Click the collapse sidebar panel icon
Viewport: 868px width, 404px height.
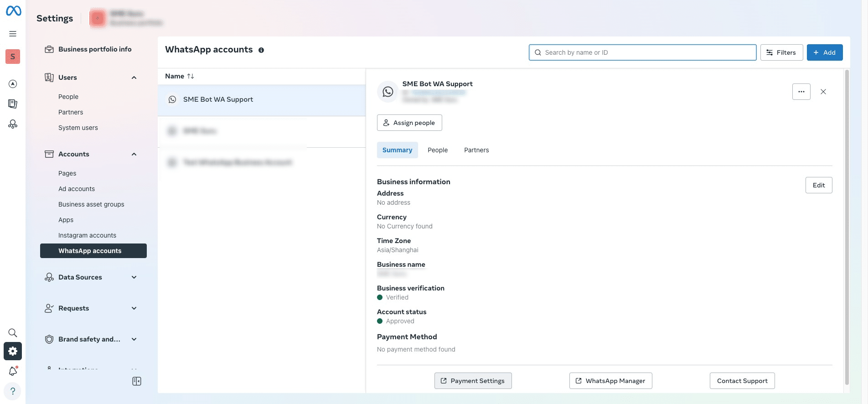[137, 381]
